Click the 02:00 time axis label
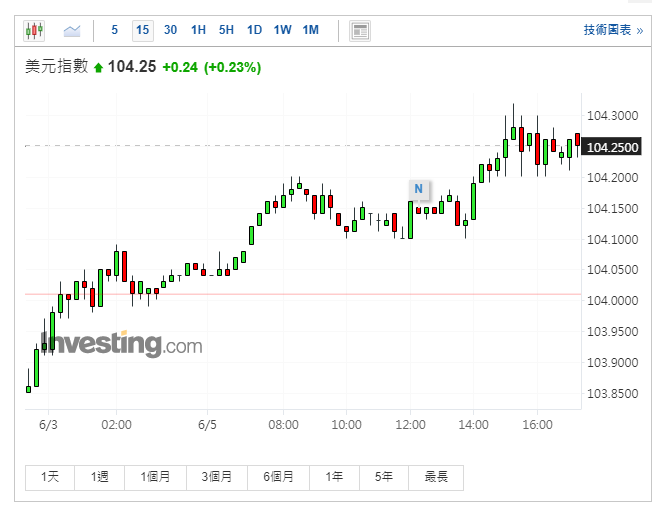669x510 pixels. pos(116,425)
